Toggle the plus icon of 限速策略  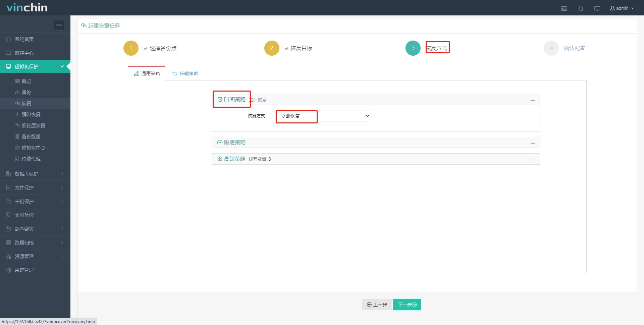coord(533,143)
